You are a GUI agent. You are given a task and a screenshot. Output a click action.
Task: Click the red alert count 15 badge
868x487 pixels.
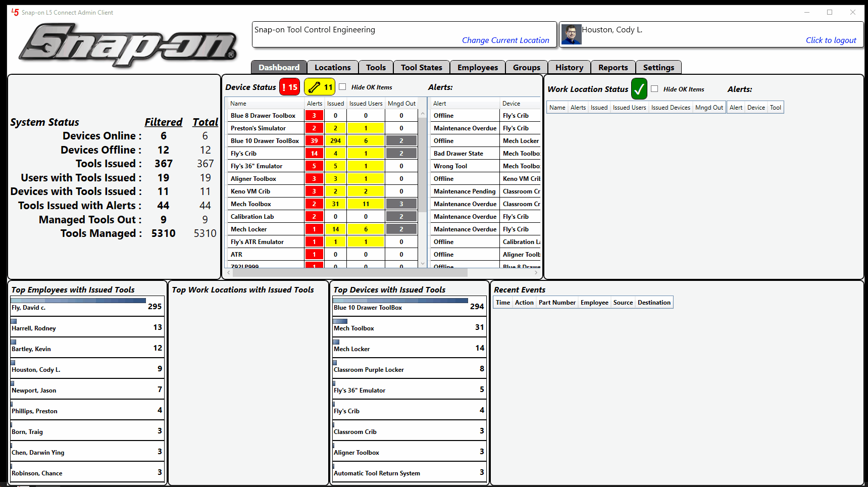pos(289,87)
